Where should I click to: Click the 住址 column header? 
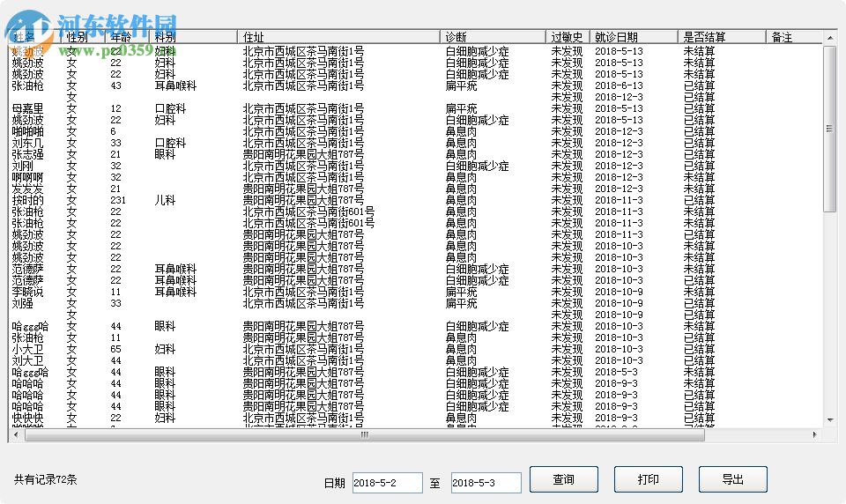[x=338, y=37]
